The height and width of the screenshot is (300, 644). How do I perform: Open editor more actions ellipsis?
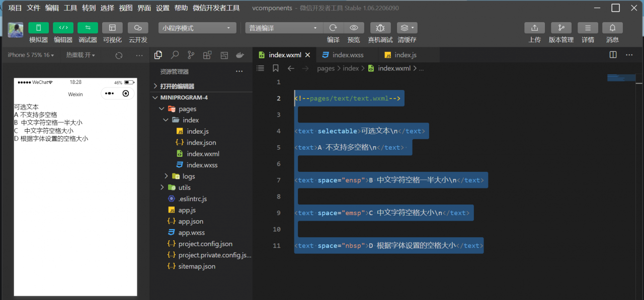coord(629,55)
